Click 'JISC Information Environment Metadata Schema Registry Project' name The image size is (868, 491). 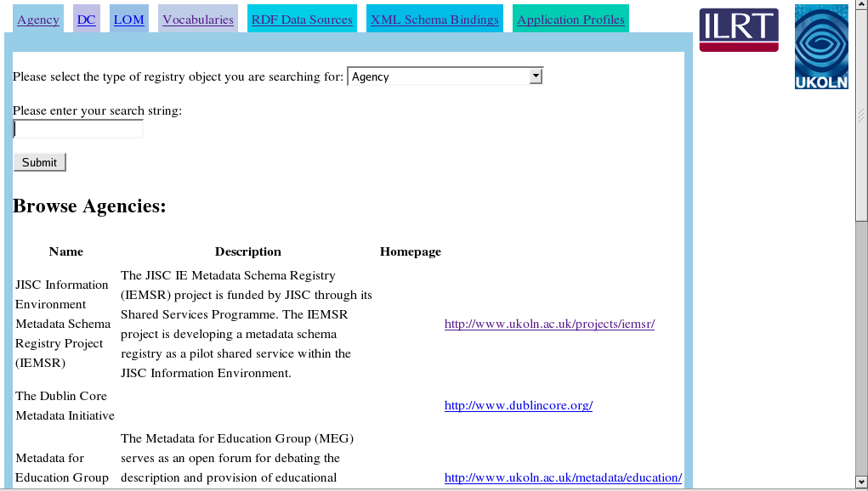click(63, 324)
